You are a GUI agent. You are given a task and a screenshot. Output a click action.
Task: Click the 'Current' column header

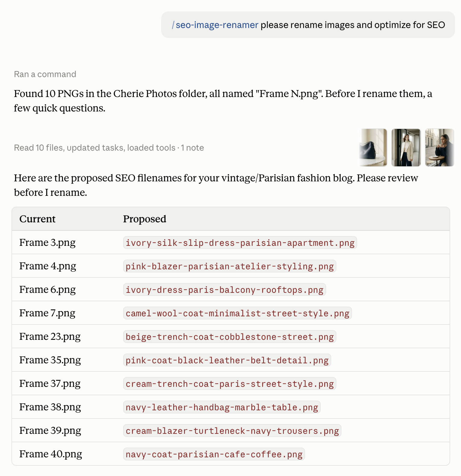37,219
